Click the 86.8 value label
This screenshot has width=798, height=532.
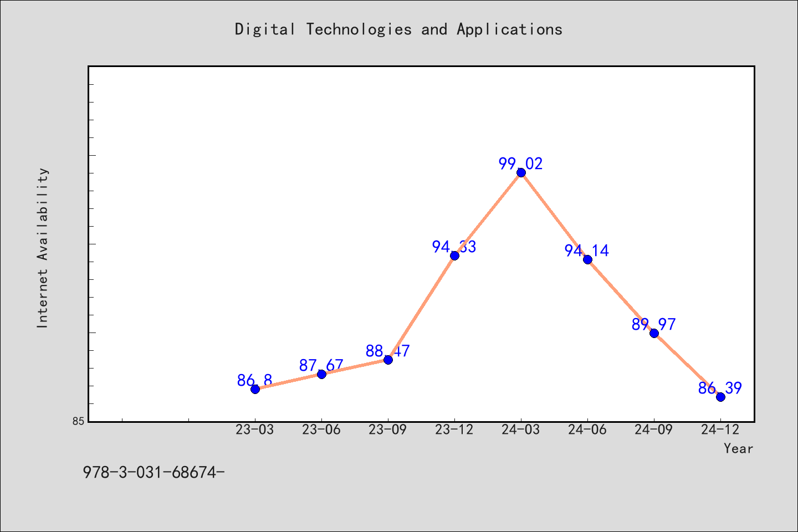[255, 380]
